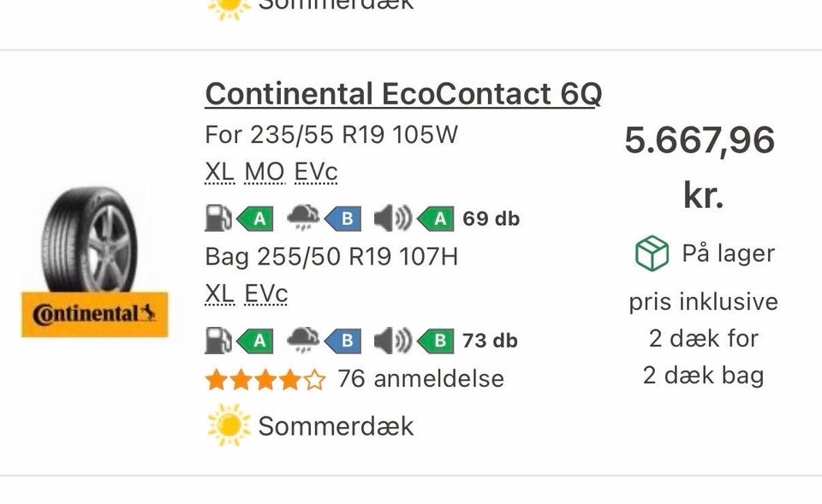The height and width of the screenshot is (504, 822).
Task: Click the Continental tire product thumbnail
Action: point(95,240)
